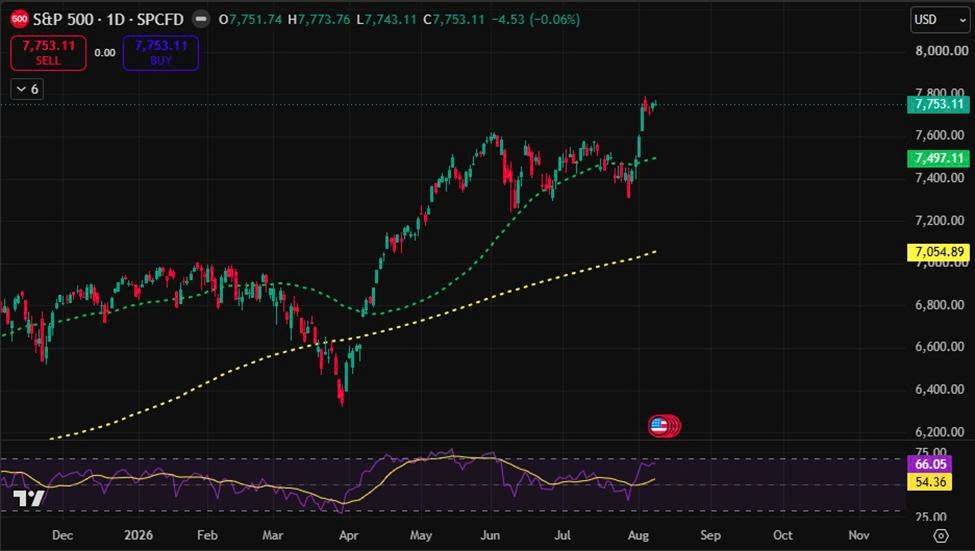Click the yellow RSI average 54.36 label
The image size is (975, 551).
click(x=930, y=482)
